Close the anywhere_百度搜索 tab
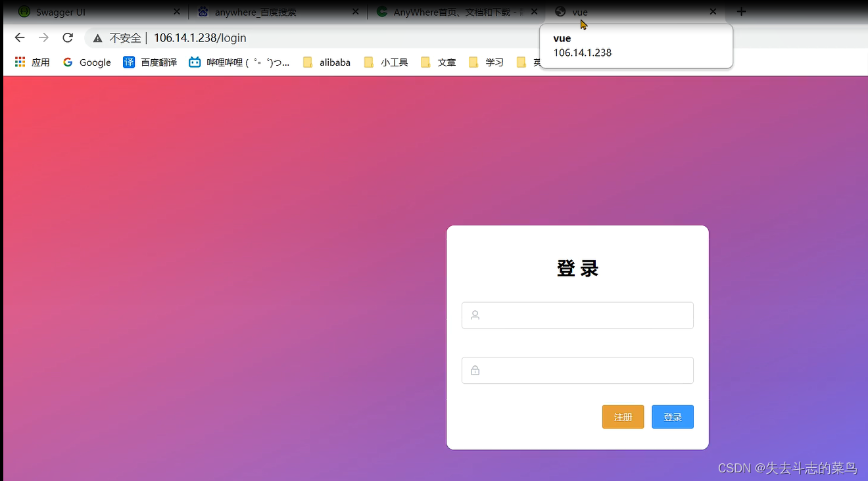This screenshot has height=481, width=868. coord(356,12)
